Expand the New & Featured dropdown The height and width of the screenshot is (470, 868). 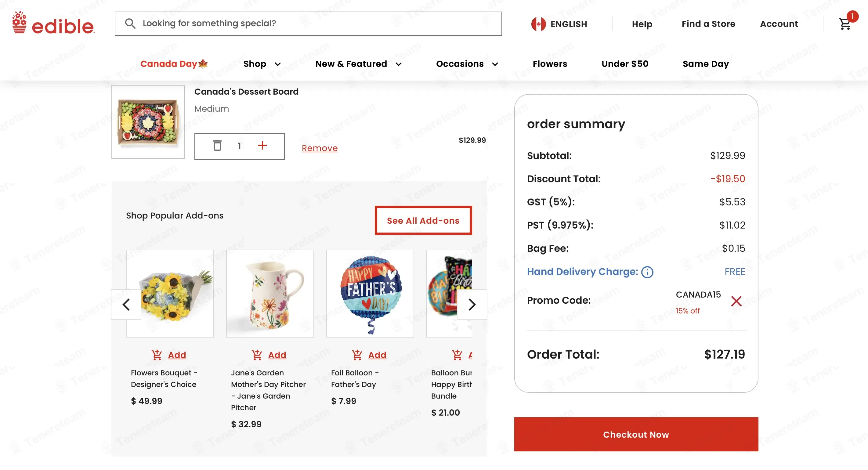(x=358, y=64)
